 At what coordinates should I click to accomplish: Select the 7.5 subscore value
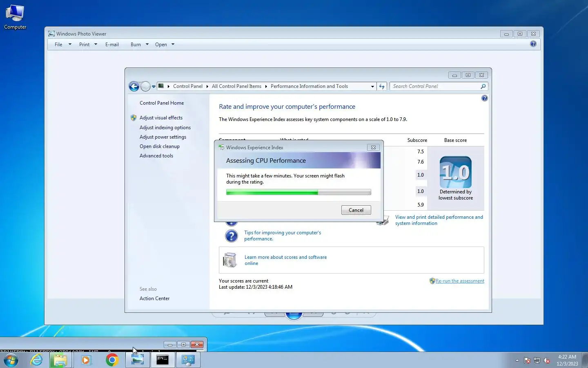tap(421, 152)
